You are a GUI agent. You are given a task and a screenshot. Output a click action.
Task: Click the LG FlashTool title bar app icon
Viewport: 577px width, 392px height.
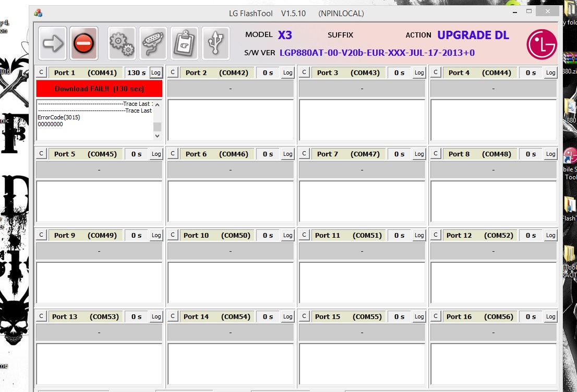click(38, 13)
